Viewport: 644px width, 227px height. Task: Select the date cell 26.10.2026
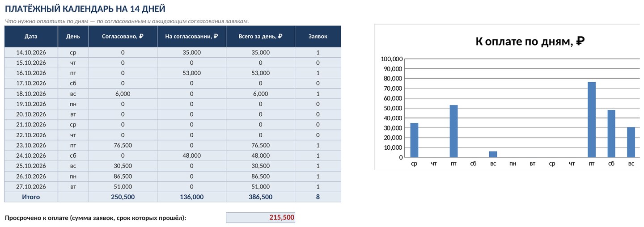(31, 176)
